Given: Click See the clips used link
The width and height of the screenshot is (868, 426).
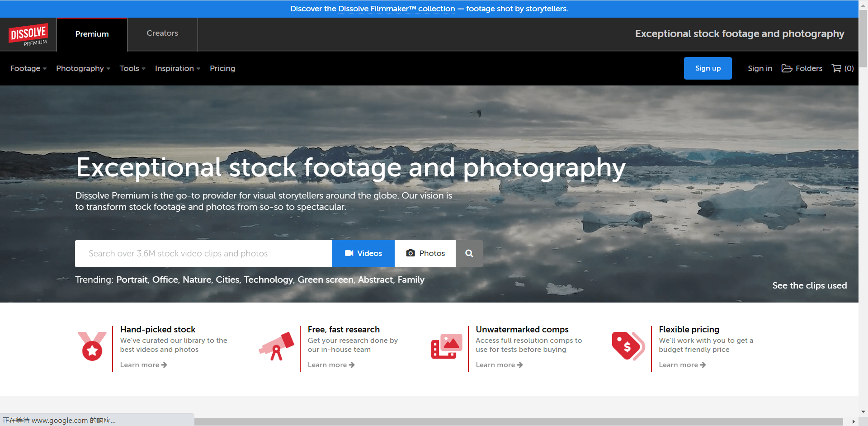Looking at the screenshot, I should point(809,285).
